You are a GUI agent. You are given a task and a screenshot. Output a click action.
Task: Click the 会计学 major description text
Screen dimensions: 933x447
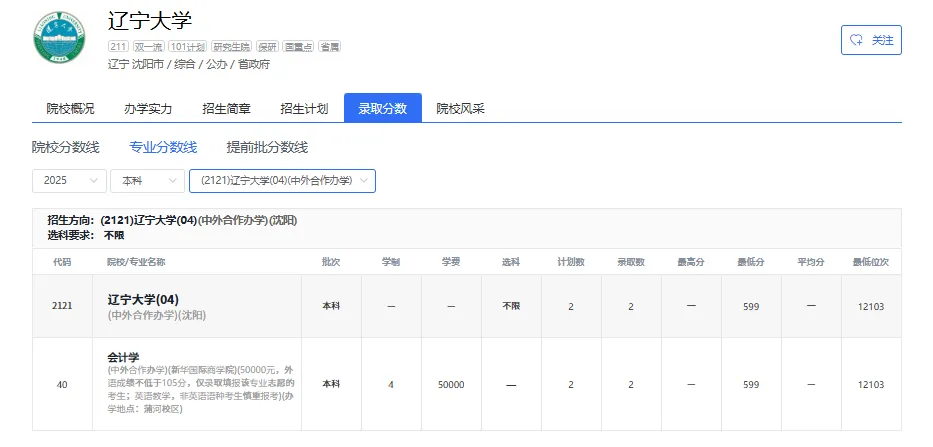point(201,389)
